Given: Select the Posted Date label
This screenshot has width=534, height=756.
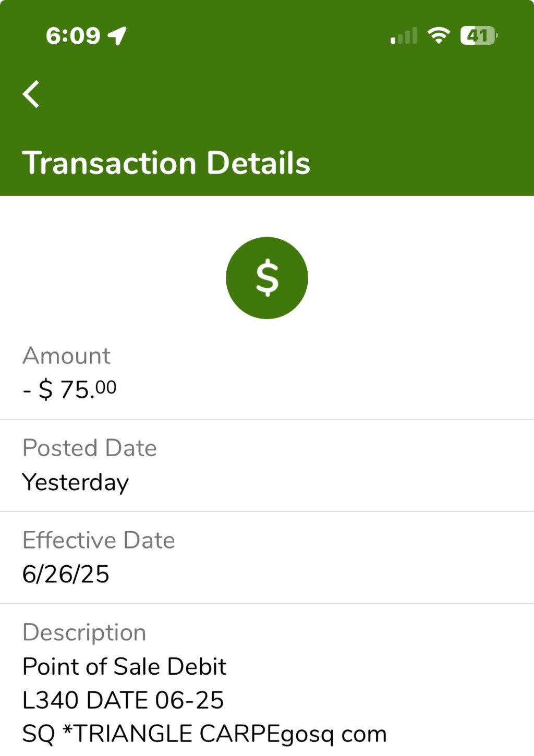Looking at the screenshot, I should 89,448.
